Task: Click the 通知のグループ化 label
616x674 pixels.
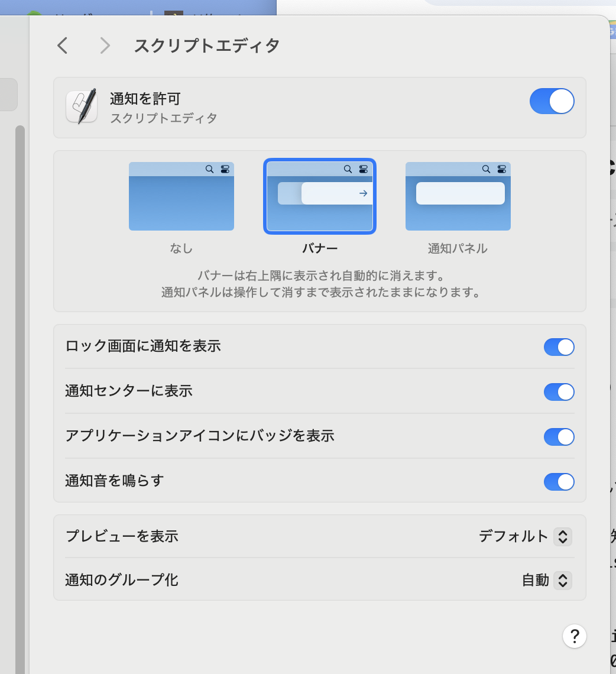Action: pyautogui.click(x=122, y=581)
